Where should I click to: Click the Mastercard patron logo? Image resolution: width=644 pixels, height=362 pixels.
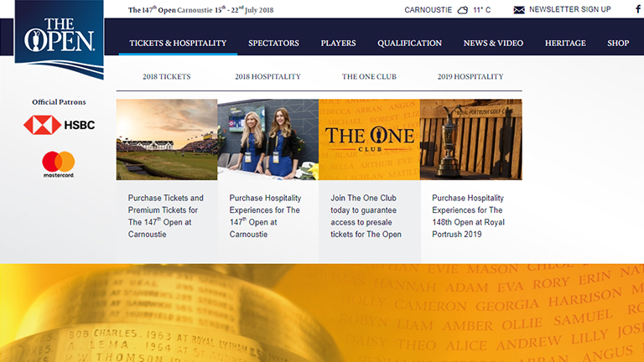tap(59, 163)
